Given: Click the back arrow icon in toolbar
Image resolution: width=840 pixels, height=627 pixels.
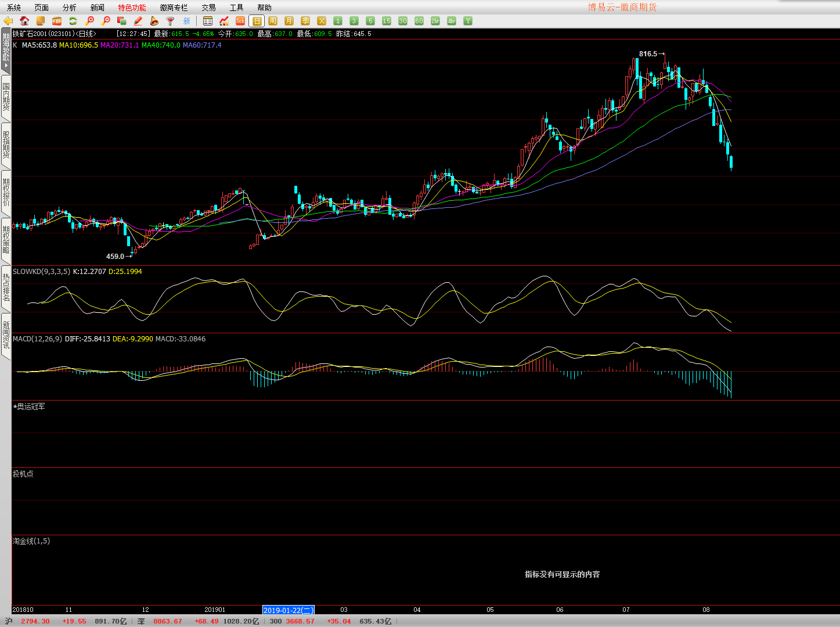Looking at the screenshot, I should point(8,21).
